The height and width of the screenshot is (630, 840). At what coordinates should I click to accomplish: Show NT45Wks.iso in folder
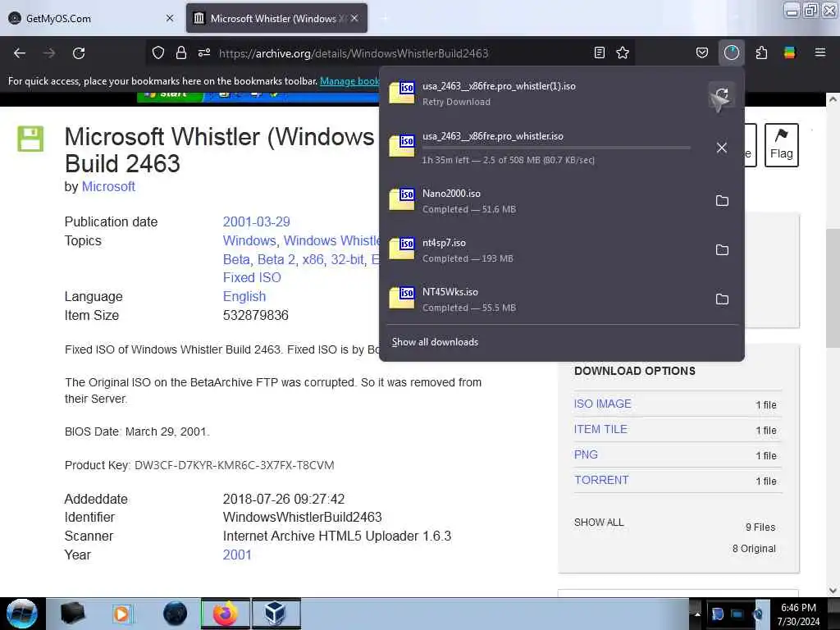(722, 299)
